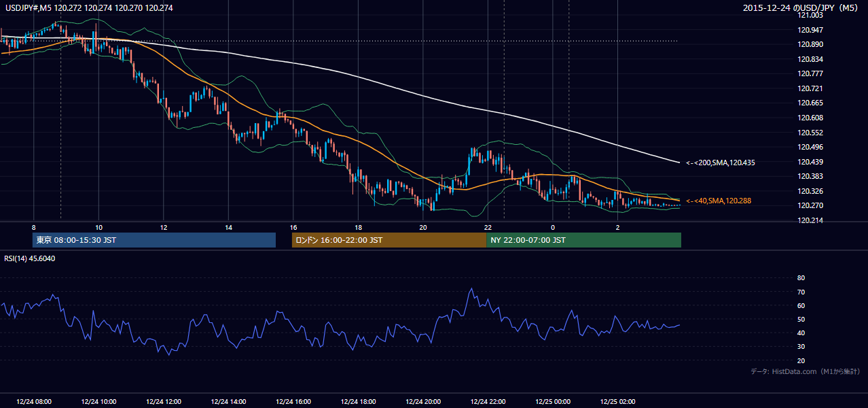This screenshot has height=408, width=868.
Task: Click the 12/24 10:00 time label
Action: tap(98, 402)
